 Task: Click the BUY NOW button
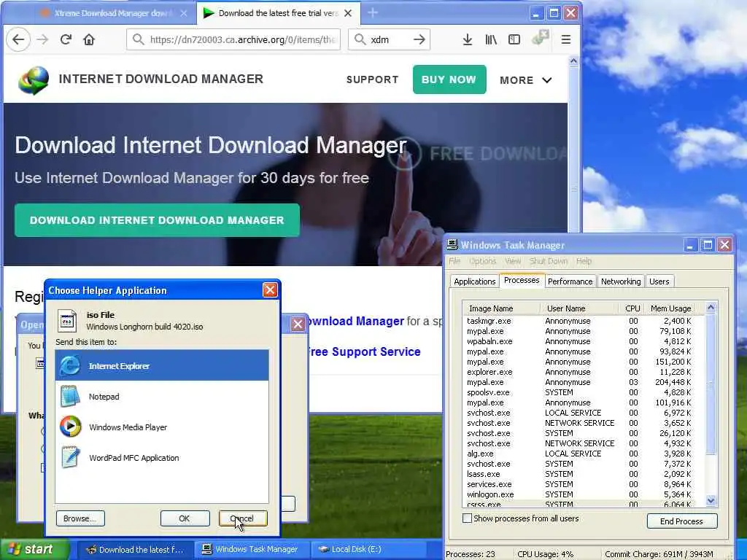[449, 79]
